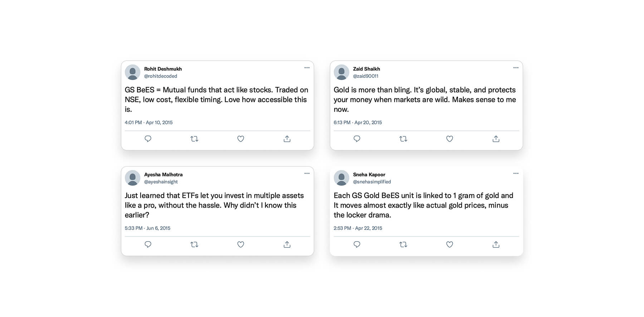Open more options on Zaid Shaikh's tweet

coord(516,68)
